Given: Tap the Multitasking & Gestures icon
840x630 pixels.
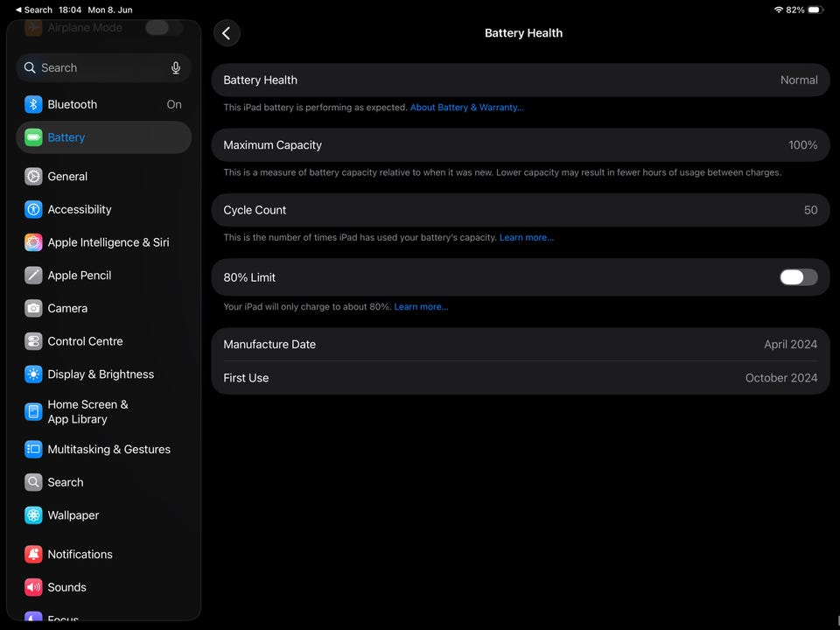Looking at the screenshot, I should [x=33, y=450].
